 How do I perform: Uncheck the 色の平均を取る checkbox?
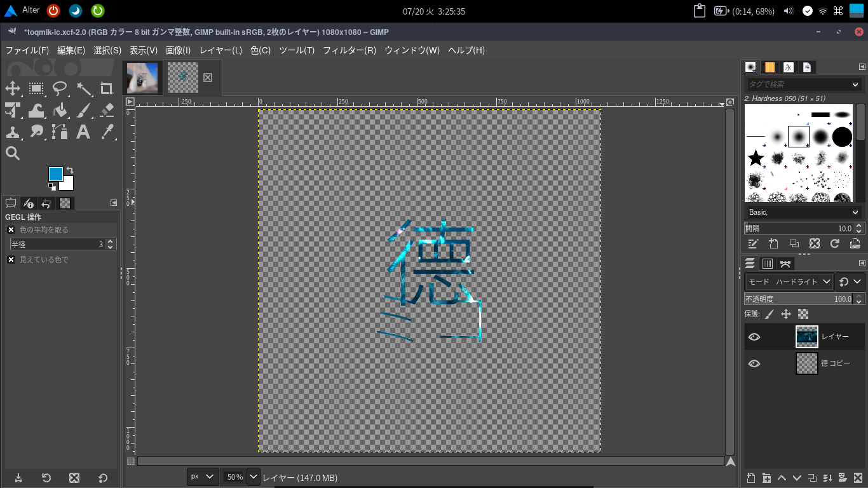pos(11,230)
